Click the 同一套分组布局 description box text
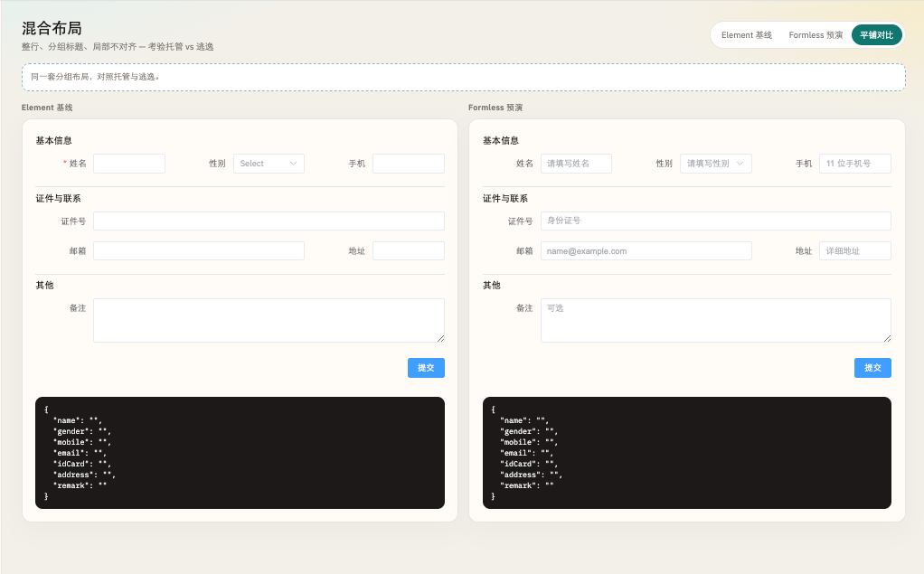The width and height of the screenshot is (924, 574). (95, 77)
